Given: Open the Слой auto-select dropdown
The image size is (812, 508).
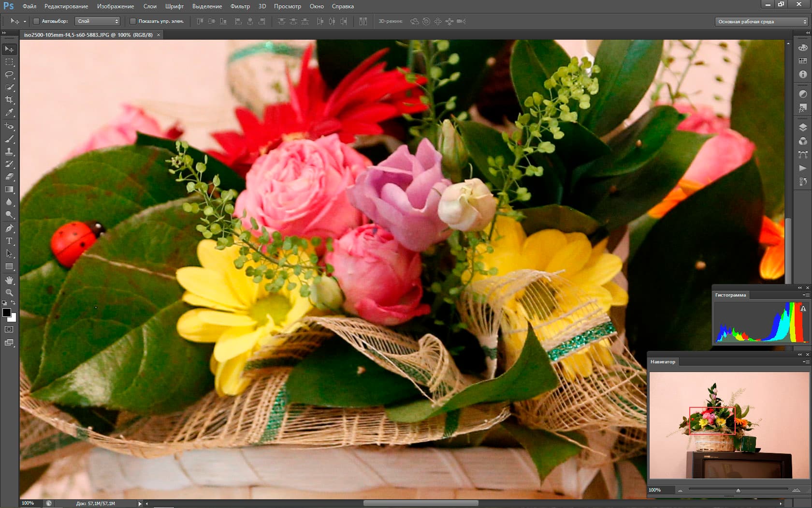Looking at the screenshot, I should coord(97,21).
